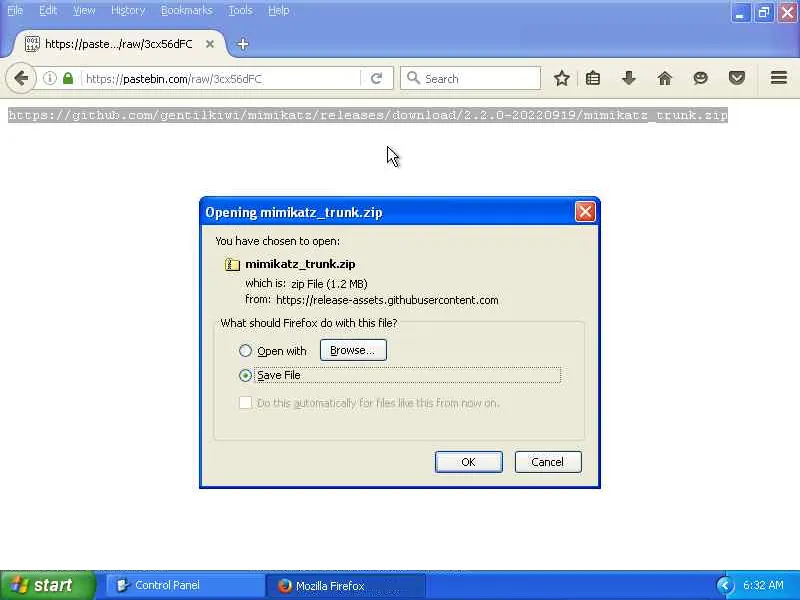Viewport: 800px width, 600px height.
Task: Show site information icon in address bar
Action: click(49, 79)
